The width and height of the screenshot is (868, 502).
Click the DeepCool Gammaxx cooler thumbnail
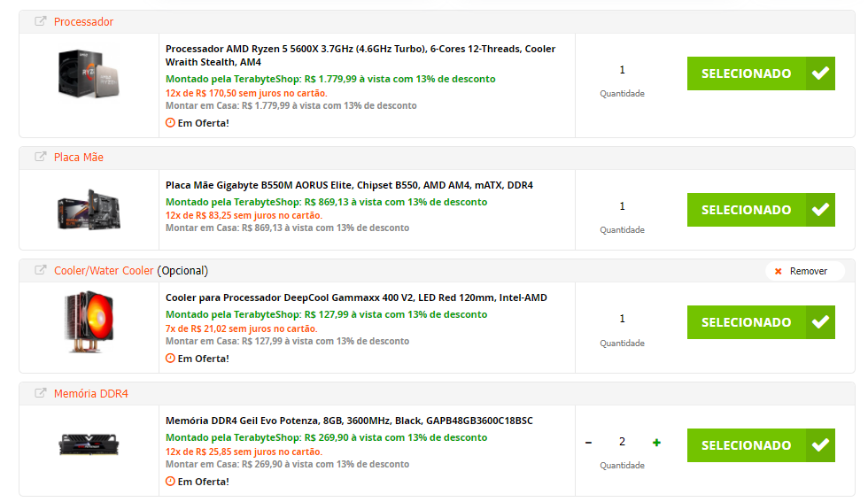pos(89,322)
